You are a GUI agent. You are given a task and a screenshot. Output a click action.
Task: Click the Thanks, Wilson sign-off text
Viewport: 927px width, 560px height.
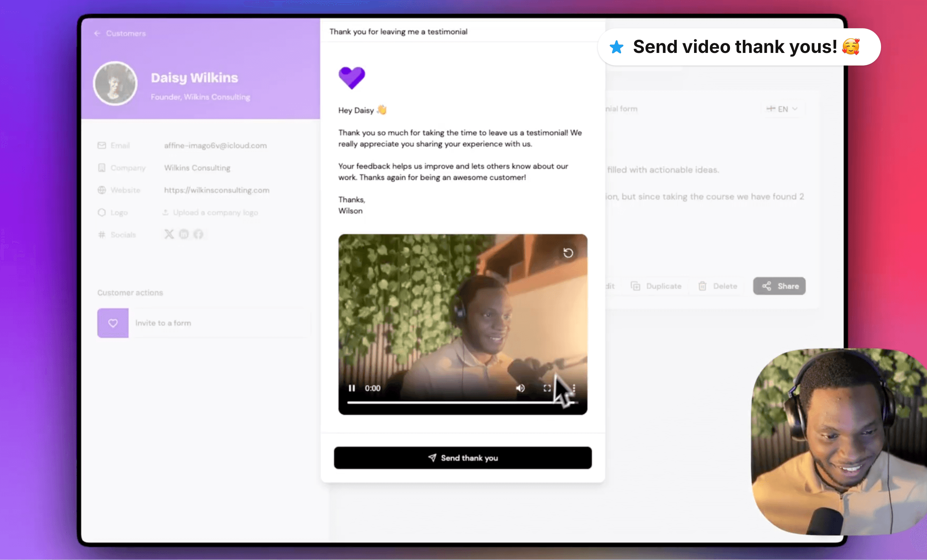coord(351,205)
